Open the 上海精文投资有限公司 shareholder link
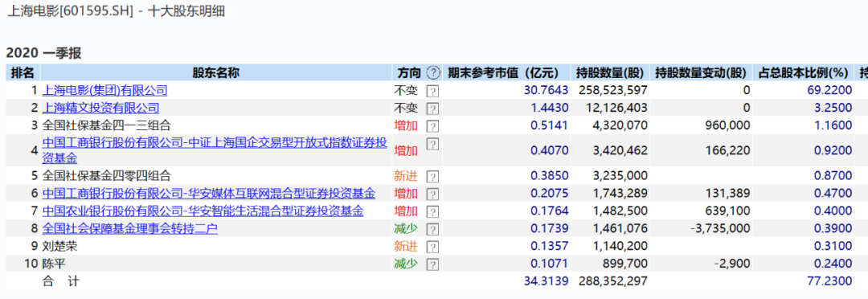Image resolution: width=868 pixels, height=299 pixels. click(x=100, y=108)
